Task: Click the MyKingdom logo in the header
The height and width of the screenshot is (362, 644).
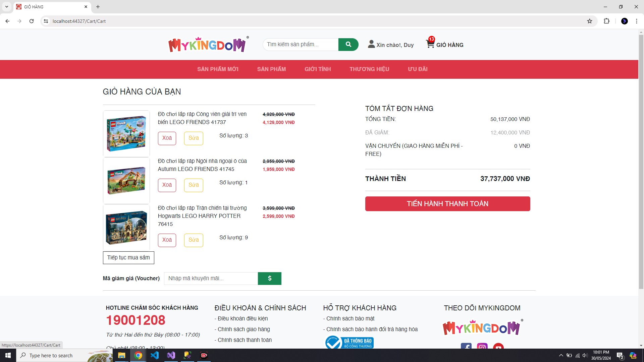Action: pos(208,45)
